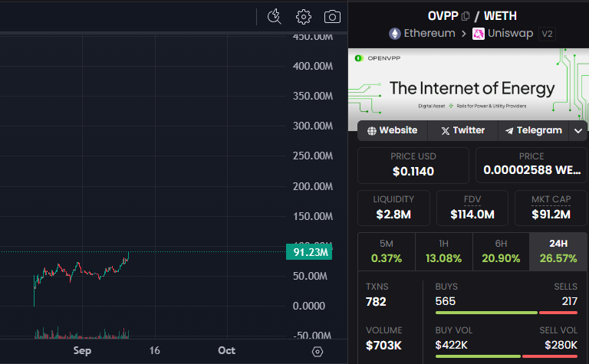
Task: Open the quick search lightning icon
Action: (275, 17)
